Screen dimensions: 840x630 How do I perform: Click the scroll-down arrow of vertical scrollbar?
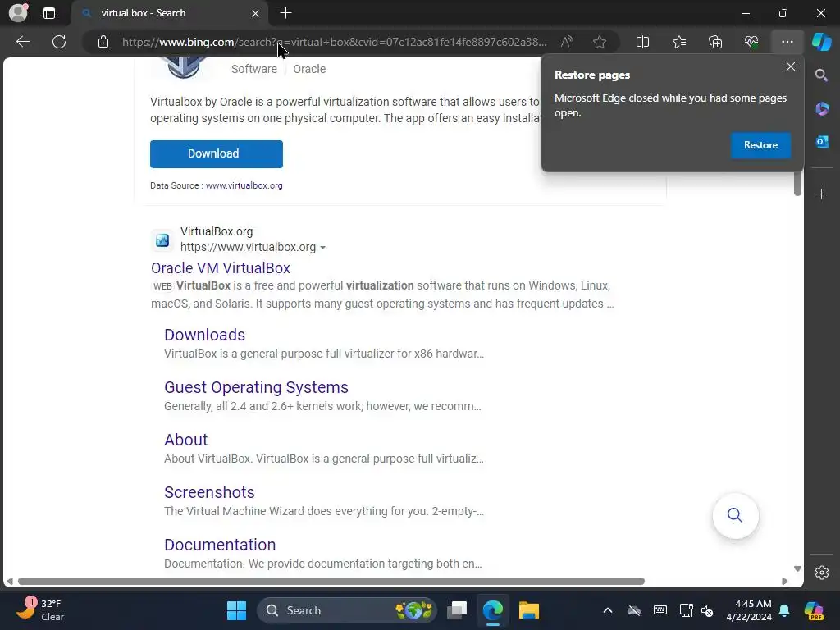coord(797,569)
